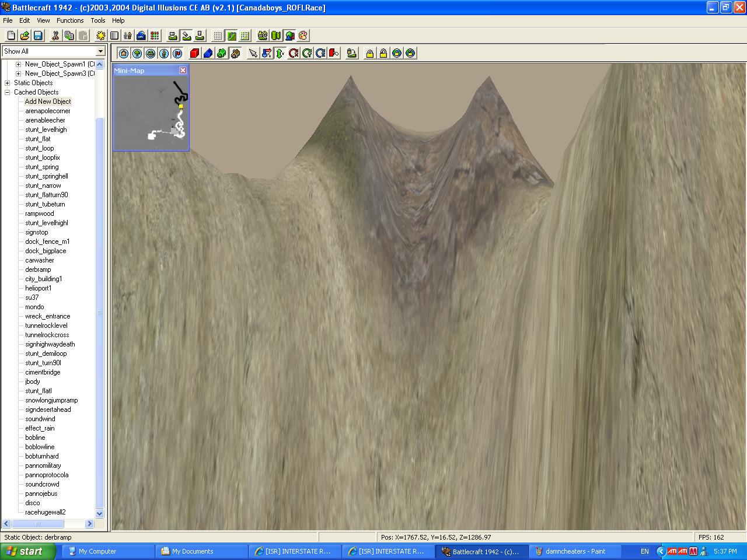Select tunnelrockcross in the object list

coord(47,335)
